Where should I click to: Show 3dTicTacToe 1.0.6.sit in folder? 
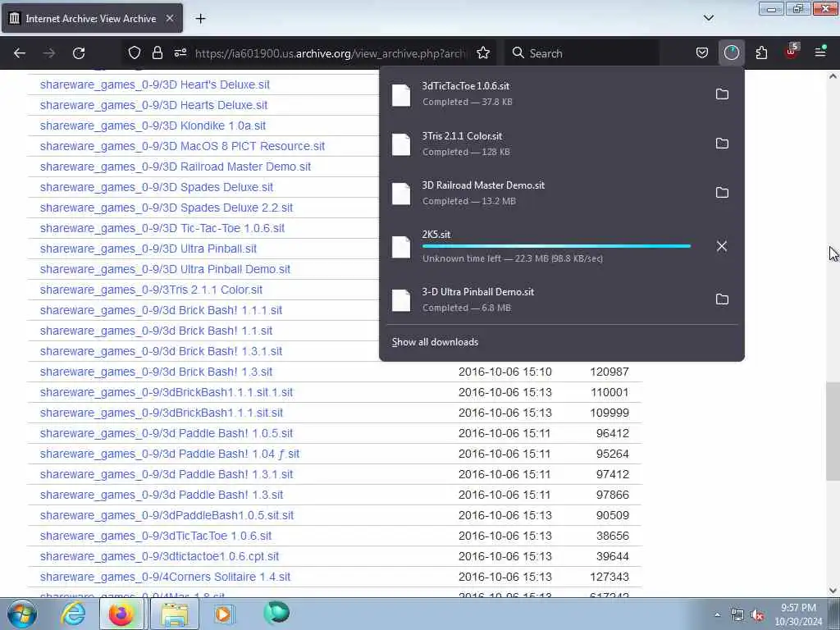[x=722, y=94]
